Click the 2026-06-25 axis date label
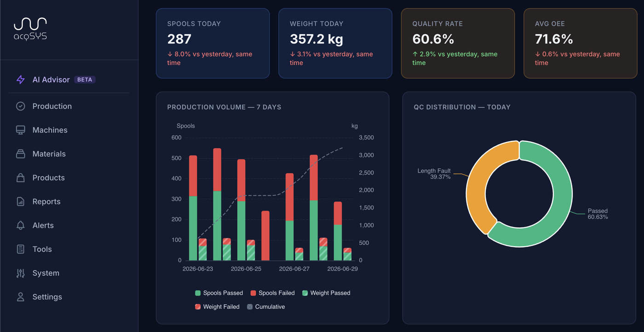This screenshot has width=644, height=332. point(246,269)
